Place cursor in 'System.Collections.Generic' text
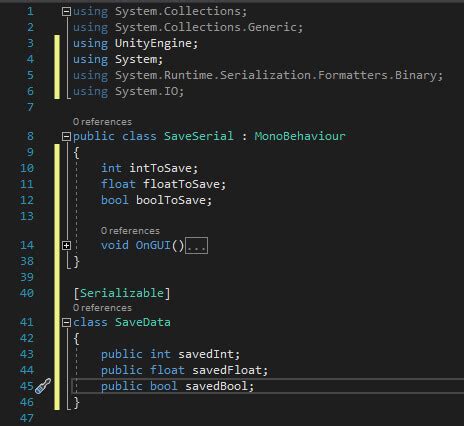Image resolution: width=464 pixels, height=426 pixels. tap(206, 27)
